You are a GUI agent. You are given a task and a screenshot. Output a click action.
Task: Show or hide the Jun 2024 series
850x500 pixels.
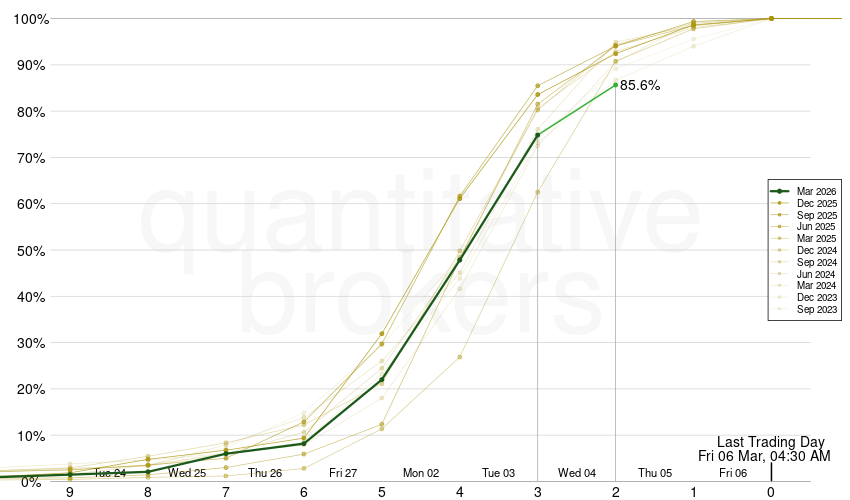point(816,274)
